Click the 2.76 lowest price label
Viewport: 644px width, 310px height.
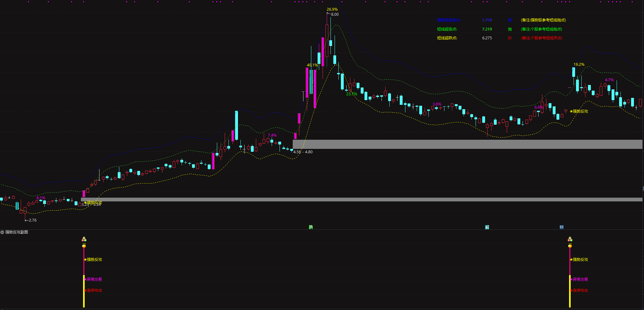coord(32,220)
